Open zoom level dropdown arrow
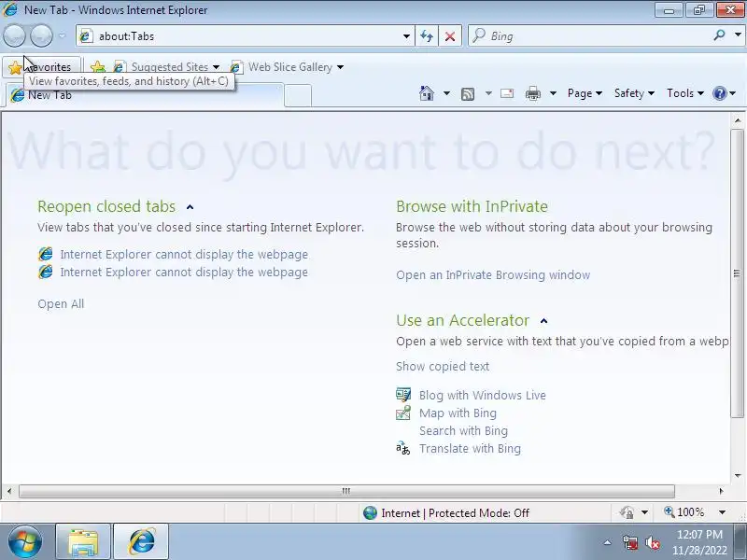Viewport: 747px width, 560px height. [722, 512]
